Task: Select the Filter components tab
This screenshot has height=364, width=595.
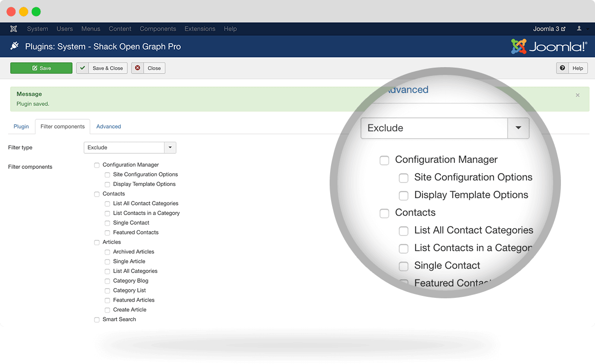Action: click(62, 127)
